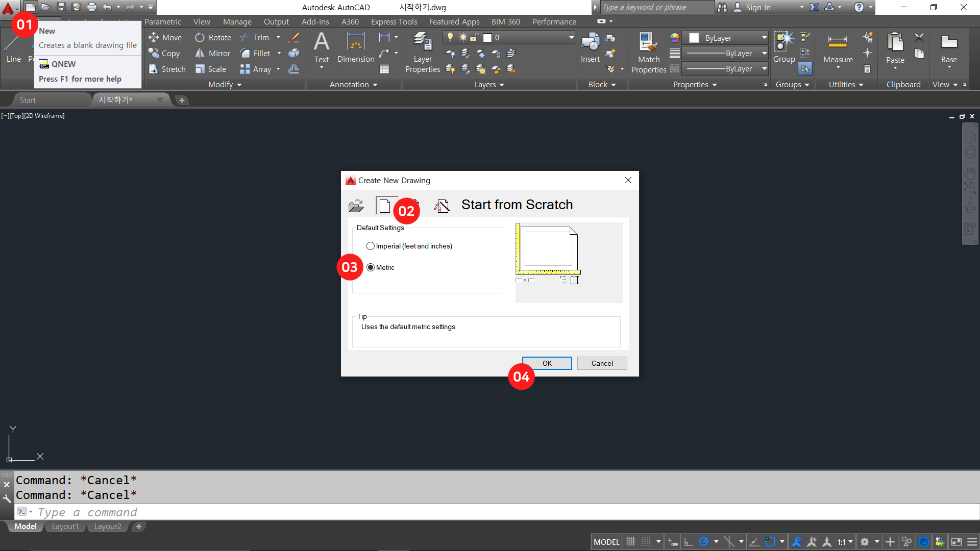The width and height of the screenshot is (980, 551).
Task: Switch to the Express Tools tab
Action: 394,21
